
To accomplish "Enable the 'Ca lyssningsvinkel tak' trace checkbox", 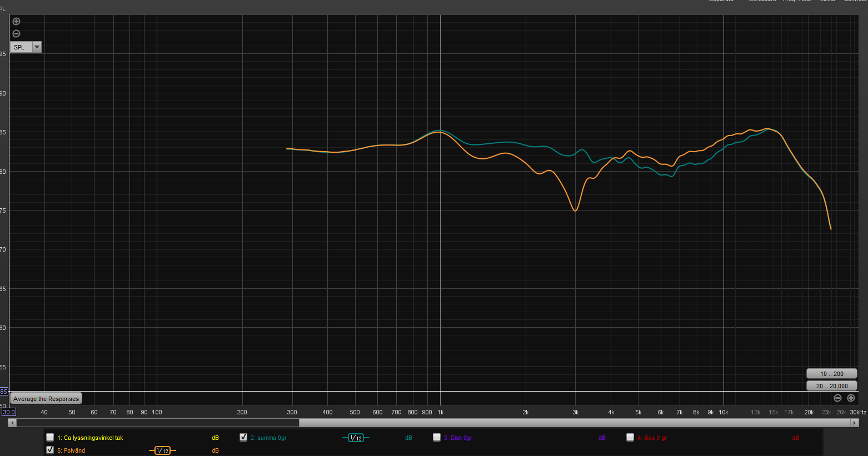I will tap(50, 438).
